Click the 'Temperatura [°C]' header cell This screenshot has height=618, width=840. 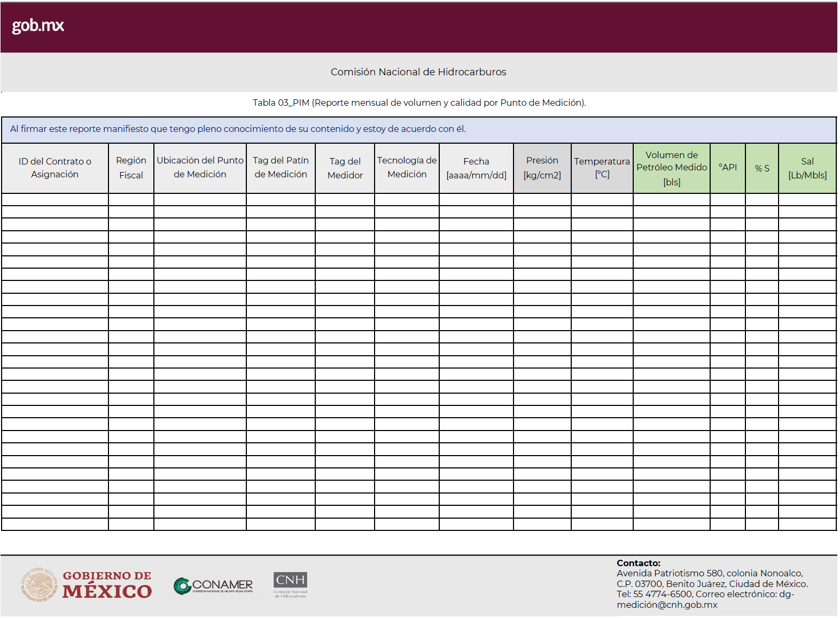click(602, 168)
